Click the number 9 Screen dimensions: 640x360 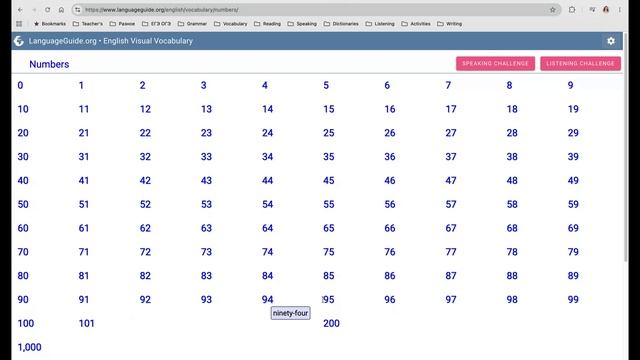click(571, 85)
